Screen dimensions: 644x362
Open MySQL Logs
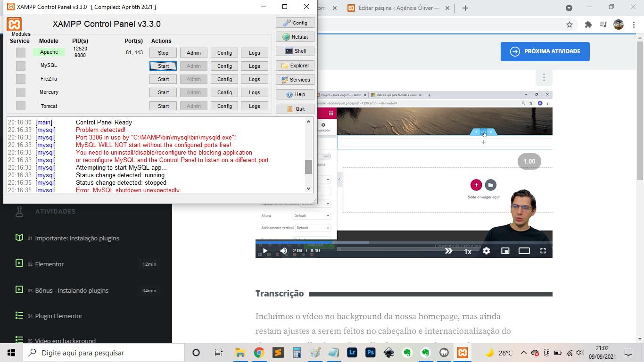tap(254, 66)
